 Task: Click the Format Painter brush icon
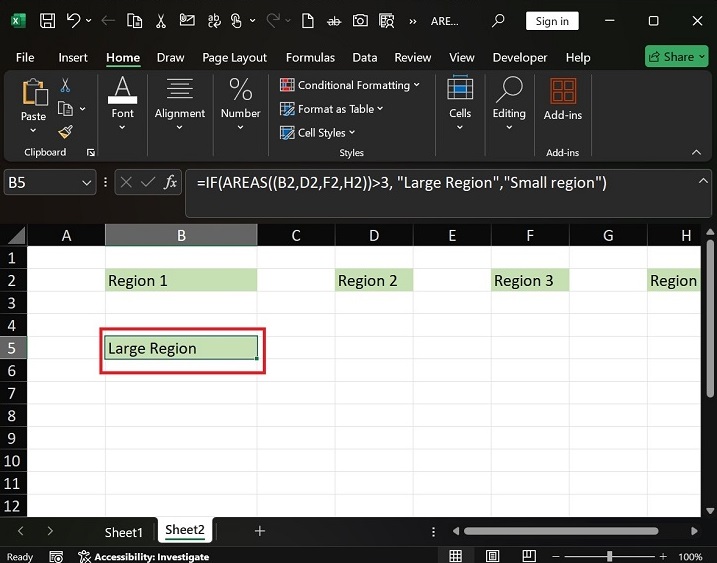pos(65,132)
